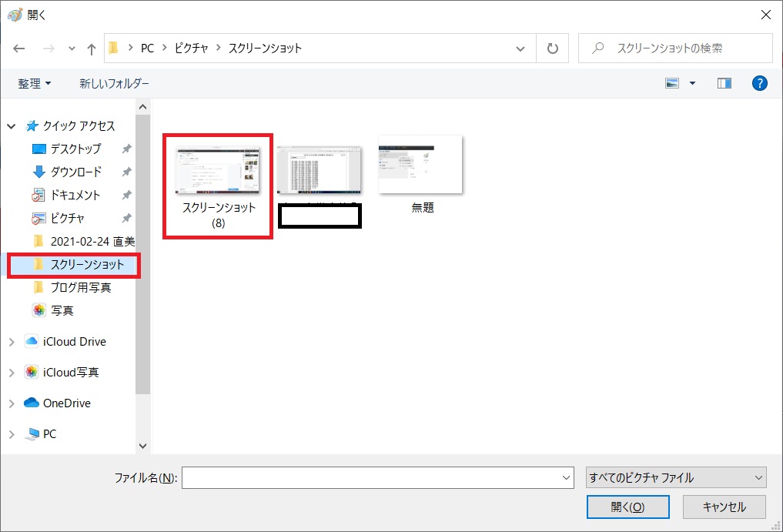Click the sidebar scroll down arrow
This screenshot has width=783, height=532.
click(x=142, y=446)
